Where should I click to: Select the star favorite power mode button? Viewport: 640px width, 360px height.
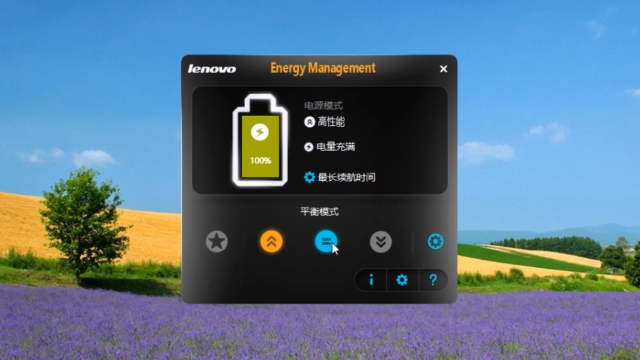tap(217, 242)
